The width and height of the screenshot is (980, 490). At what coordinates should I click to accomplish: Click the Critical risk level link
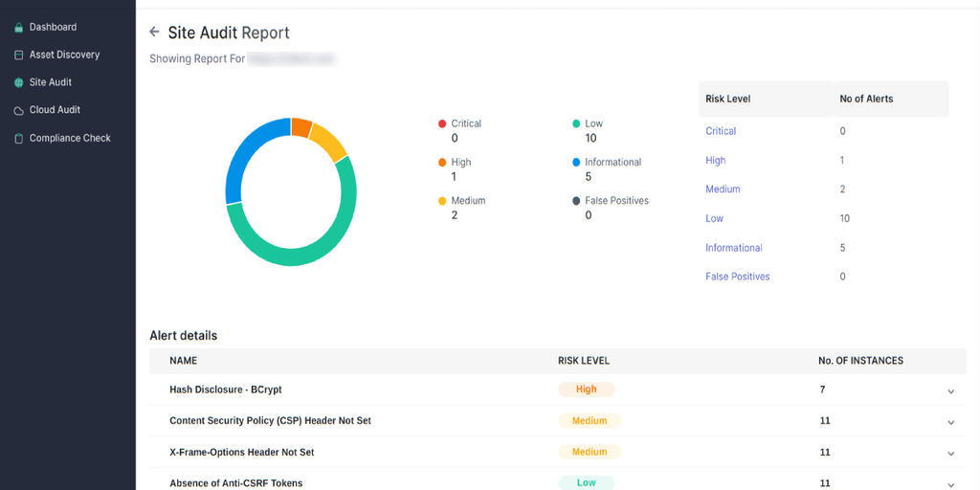pos(721,131)
